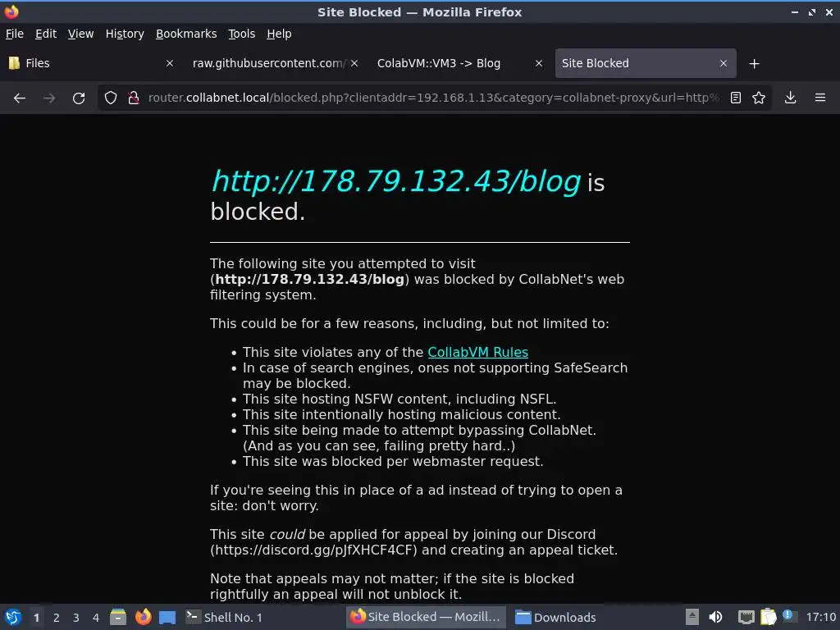Reload the blocked page
The width and height of the screenshot is (840, 630).
pyautogui.click(x=79, y=98)
